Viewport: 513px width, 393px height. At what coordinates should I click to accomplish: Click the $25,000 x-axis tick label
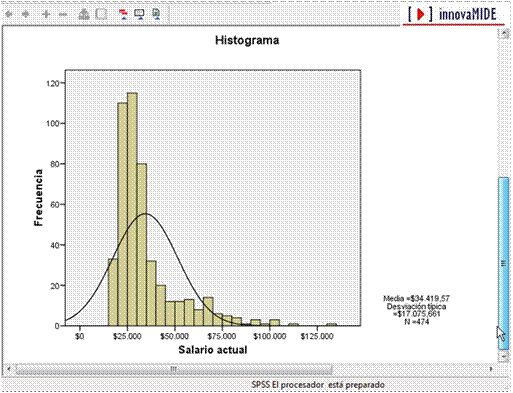pos(127,336)
